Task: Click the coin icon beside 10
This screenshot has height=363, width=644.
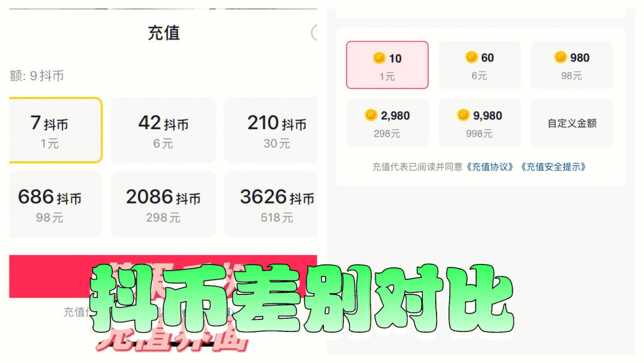Action: (379, 57)
